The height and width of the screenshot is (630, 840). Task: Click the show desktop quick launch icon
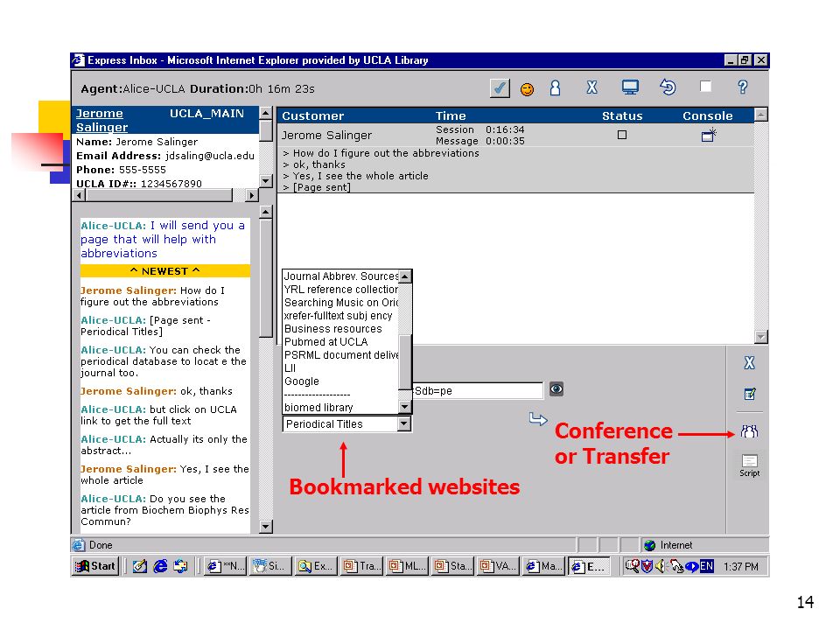click(139, 566)
